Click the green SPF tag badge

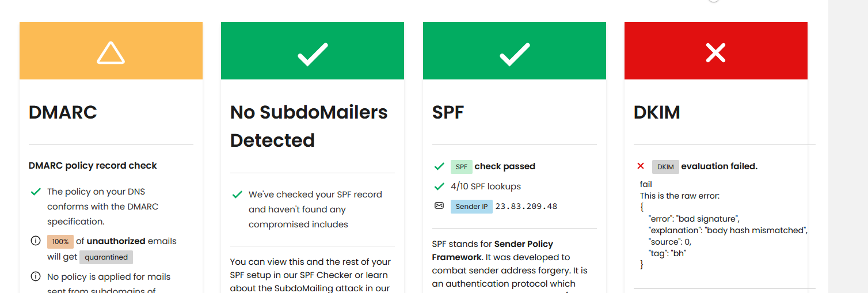tap(462, 167)
